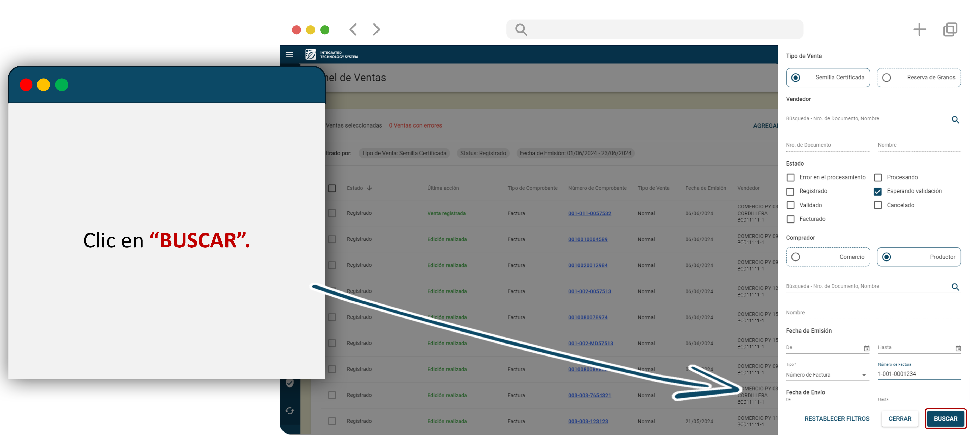Uncheck the Esperando validación checkbox
The image size is (980, 445).
pos(878,191)
